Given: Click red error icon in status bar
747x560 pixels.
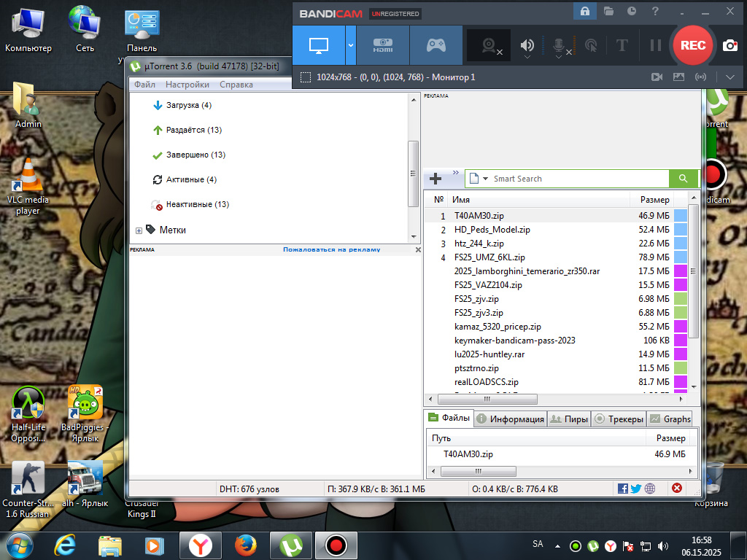Looking at the screenshot, I should 676,488.
